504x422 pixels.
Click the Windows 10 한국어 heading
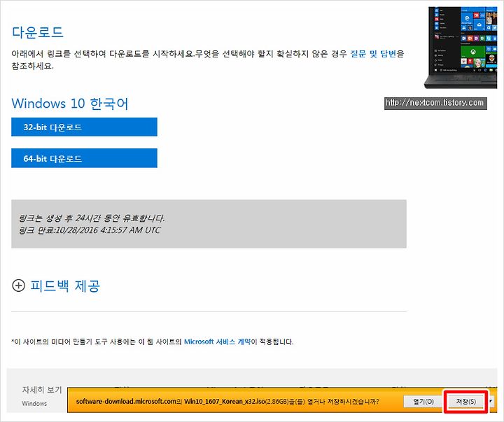pos(70,104)
